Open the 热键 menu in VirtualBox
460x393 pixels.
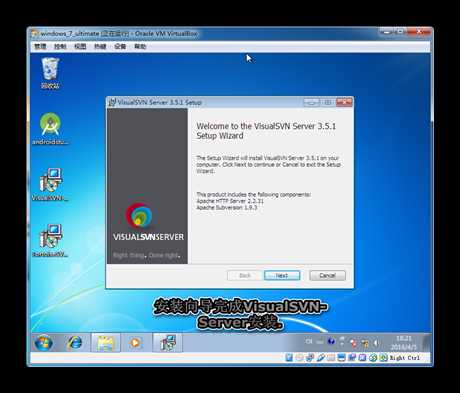[x=100, y=46]
